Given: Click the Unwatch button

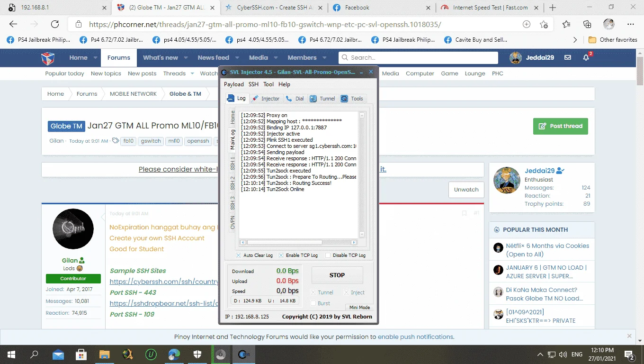Looking at the screenshot, I should (x=466, y=190).
